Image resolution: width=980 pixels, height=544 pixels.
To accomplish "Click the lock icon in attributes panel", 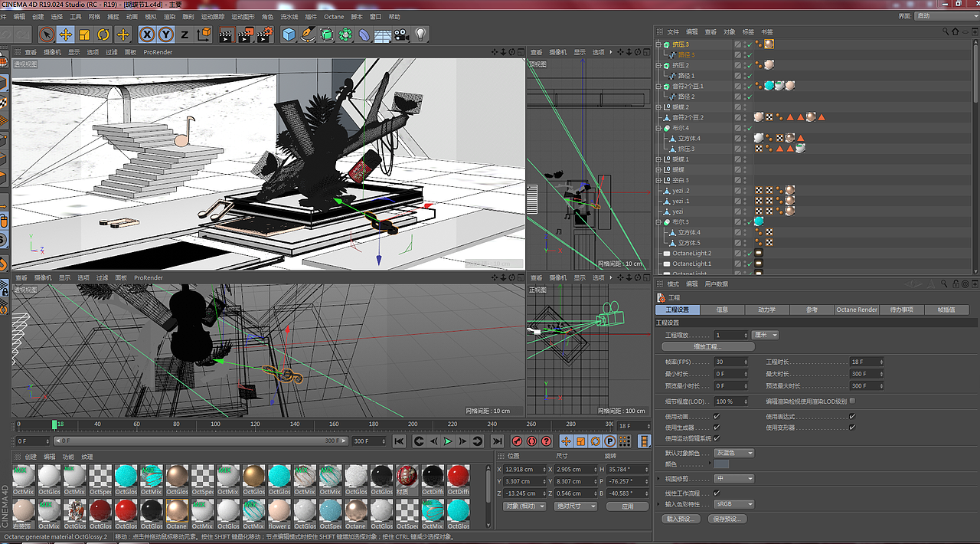I will (x=954, y=283).
